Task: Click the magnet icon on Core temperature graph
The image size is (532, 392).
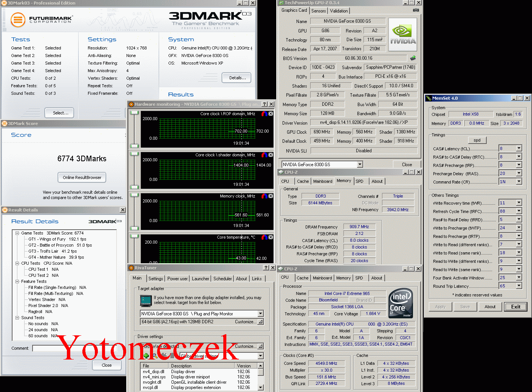Action: (x=264, y=237)
